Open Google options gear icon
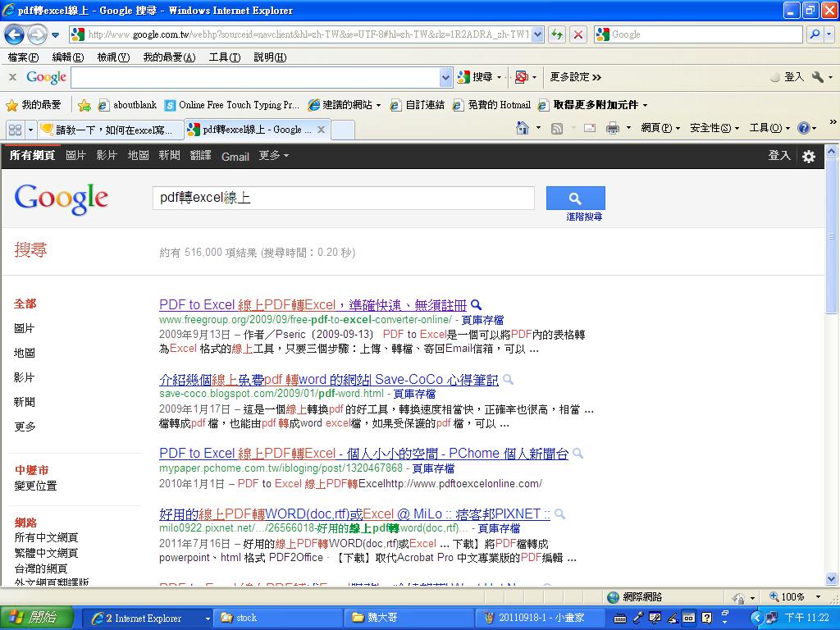The image size is (840, 630). [x=808, y=157]
